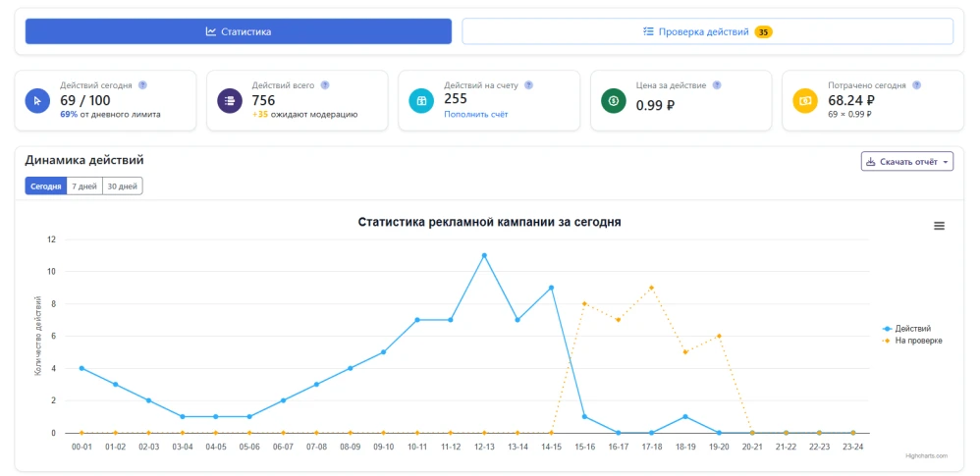Open help tooltip for Действий сегодня
This screenshot has width=980, height=476.
(142, 85)
